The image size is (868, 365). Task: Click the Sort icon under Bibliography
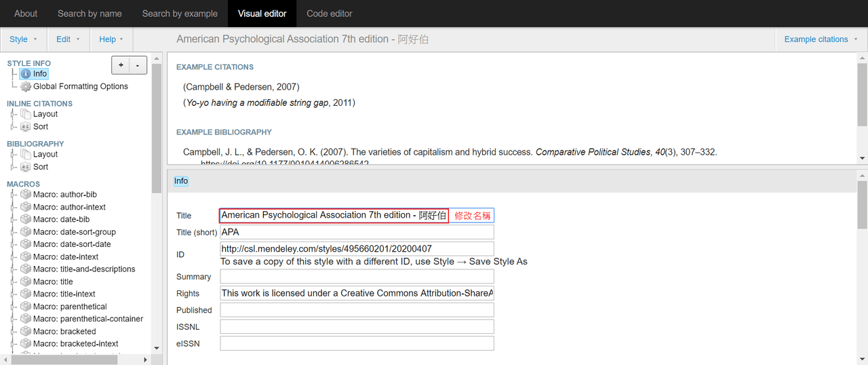(26, 167)
